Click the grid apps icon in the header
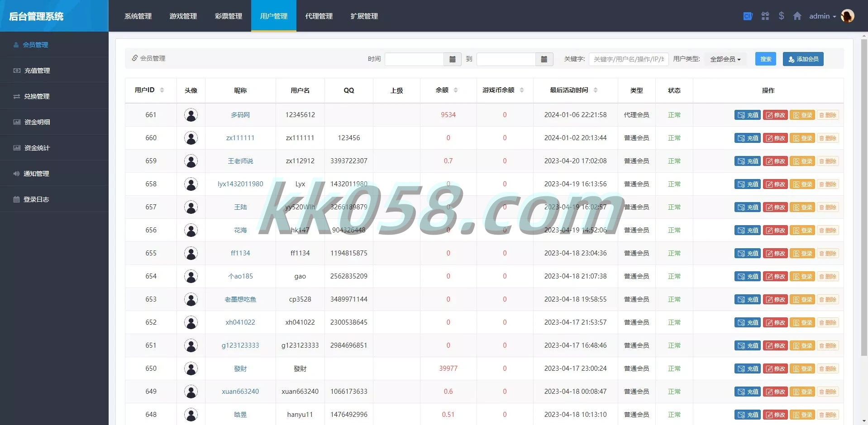 [765, 16]
